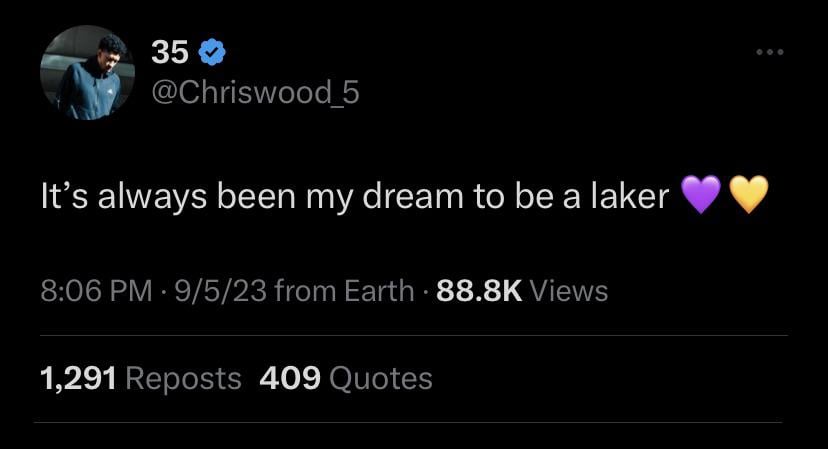Screen dimensions: 828x449
Task: Click the 1,291 repost count number
Action: [79, 378]
